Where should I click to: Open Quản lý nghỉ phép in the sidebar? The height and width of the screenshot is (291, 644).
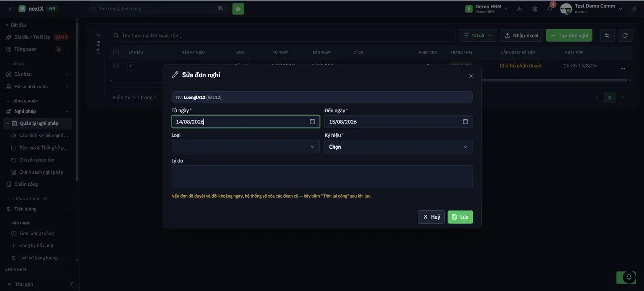[38, 123]
